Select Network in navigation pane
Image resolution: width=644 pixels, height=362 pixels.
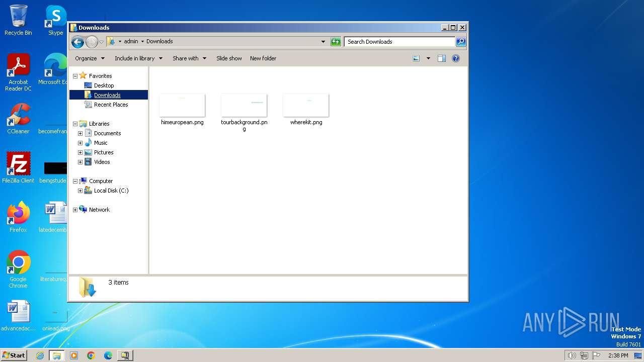(x=99, y=210)
